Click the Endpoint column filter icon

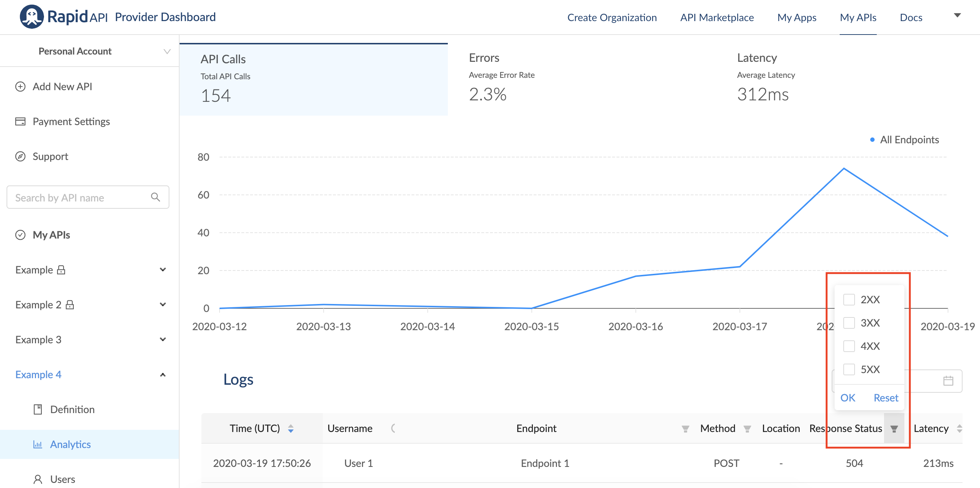(685, 429)
